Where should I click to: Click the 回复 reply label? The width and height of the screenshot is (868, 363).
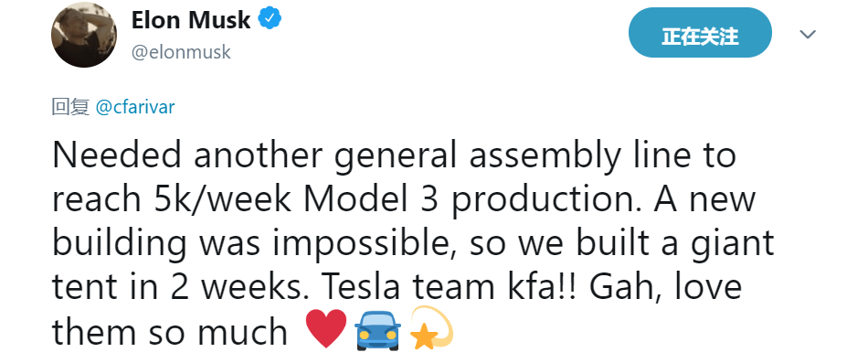(x=70, y=106)
